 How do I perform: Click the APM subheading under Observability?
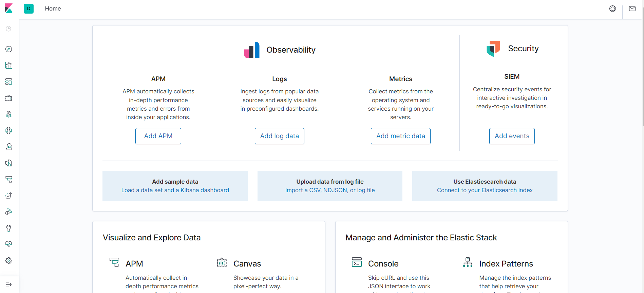click(x=158, y=79)
